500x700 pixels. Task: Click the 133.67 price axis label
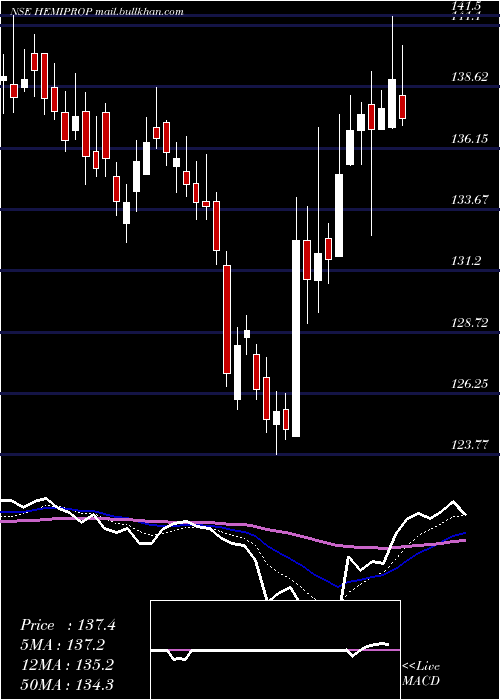tap(470, 200)
